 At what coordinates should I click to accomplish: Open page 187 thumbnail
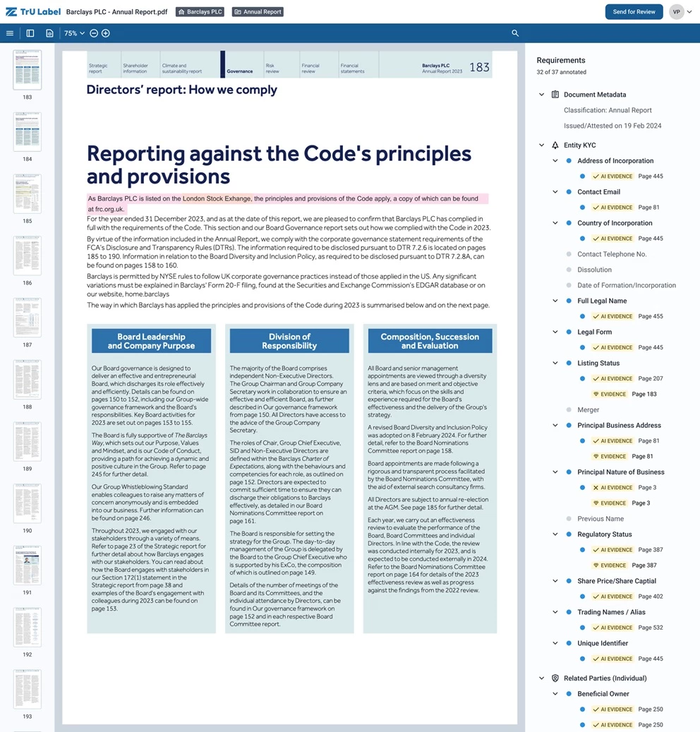(27, 318)
